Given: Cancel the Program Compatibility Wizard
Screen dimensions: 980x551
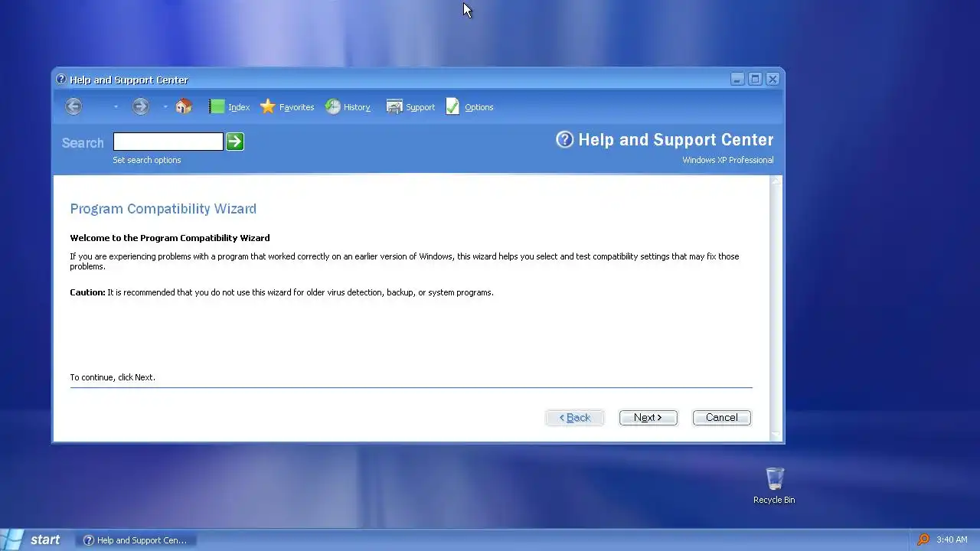Looking at the screenshot, I should click(x=722, y=418).
